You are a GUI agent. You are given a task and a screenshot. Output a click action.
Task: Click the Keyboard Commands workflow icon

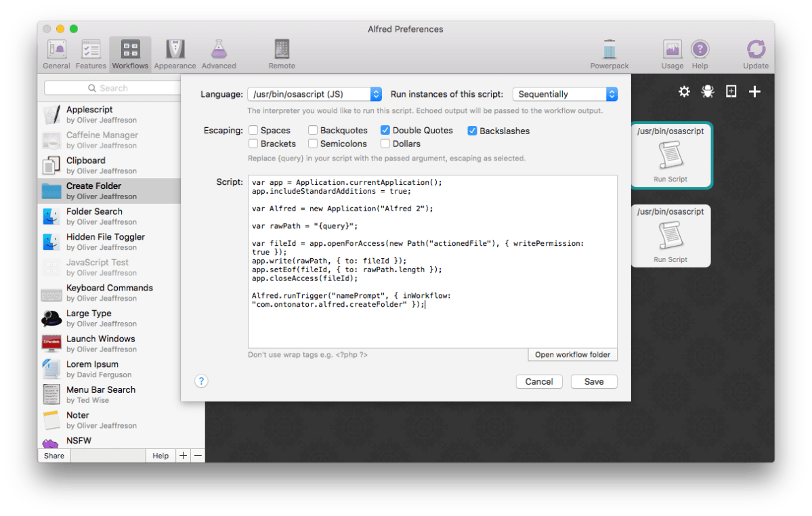[51, 295]
